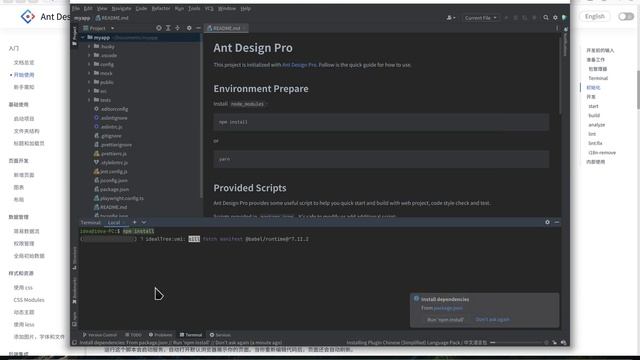Open Version Control tool window tab
The width and height of the screenshot is (640, 360).
[100, 335]
